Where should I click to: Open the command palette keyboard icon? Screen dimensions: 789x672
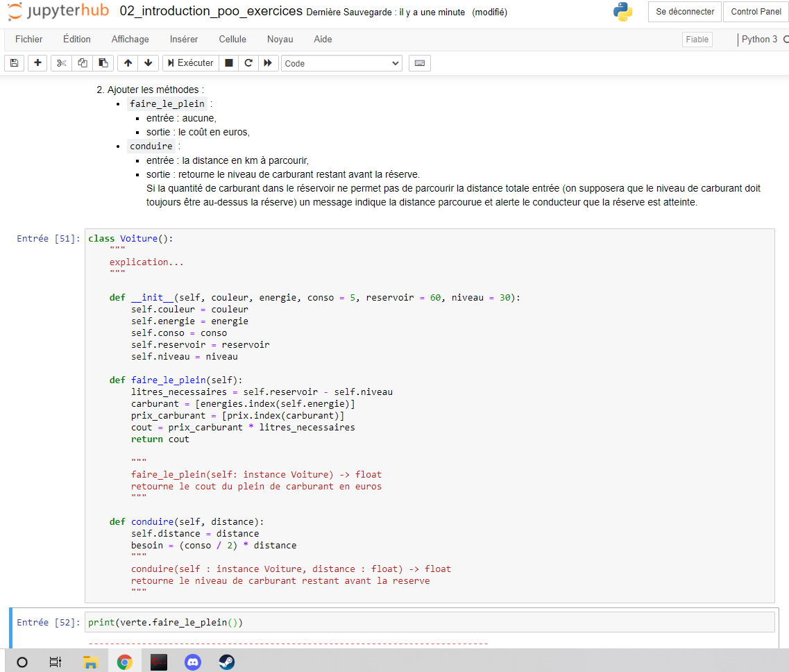coord(421,62)
